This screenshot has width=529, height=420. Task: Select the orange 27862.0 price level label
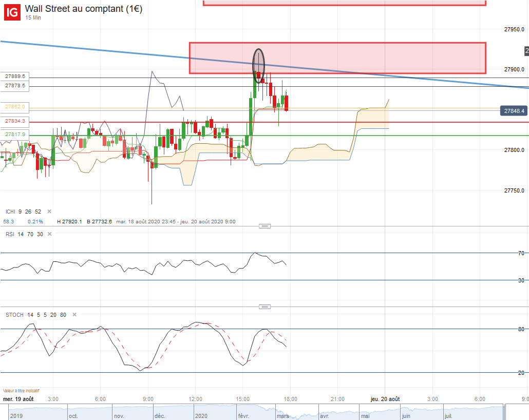pos(15,107)
